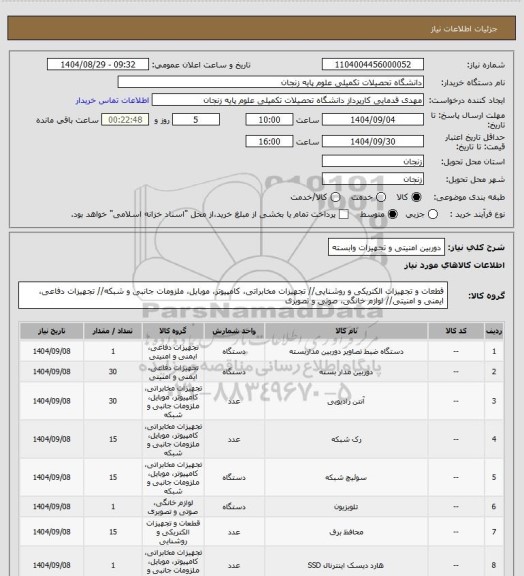
Task: Click quantity 30 in the دوربین مدار بسته row
Action: click(113, 372)
